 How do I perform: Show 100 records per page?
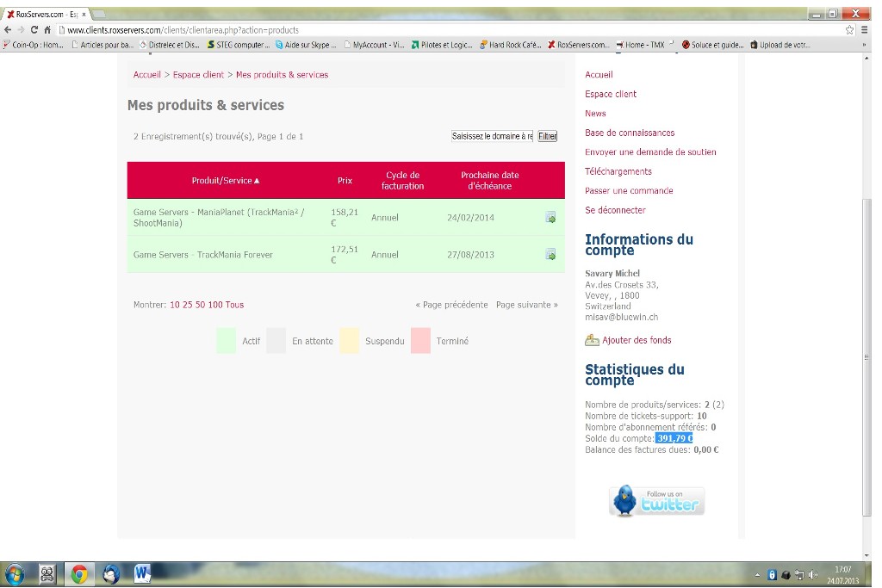[214, 305]
